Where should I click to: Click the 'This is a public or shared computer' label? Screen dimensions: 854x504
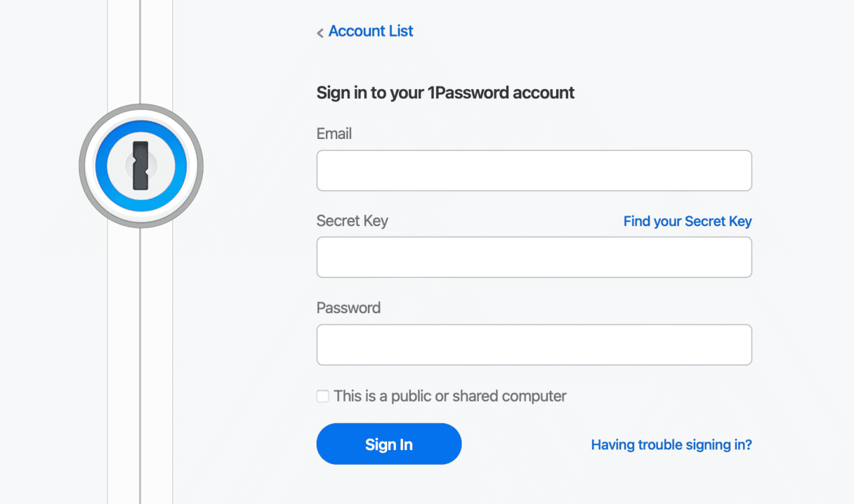pyautogui.click(x=450, y=397)
